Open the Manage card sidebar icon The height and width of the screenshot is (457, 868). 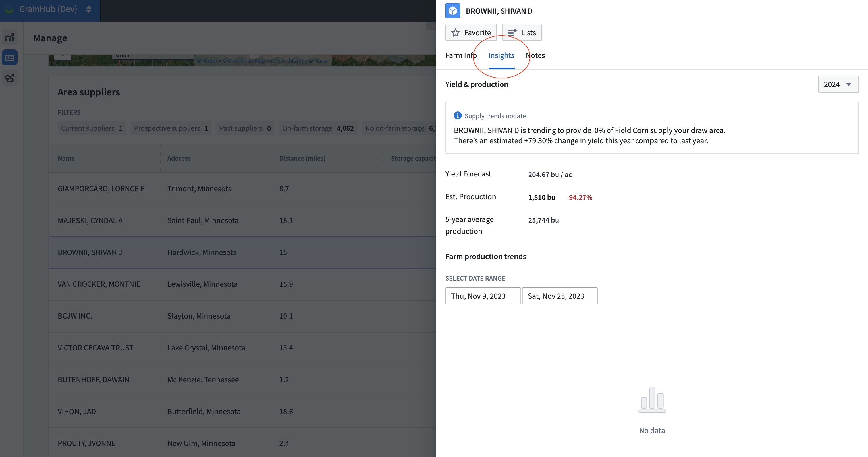click(x=10, y=58)
